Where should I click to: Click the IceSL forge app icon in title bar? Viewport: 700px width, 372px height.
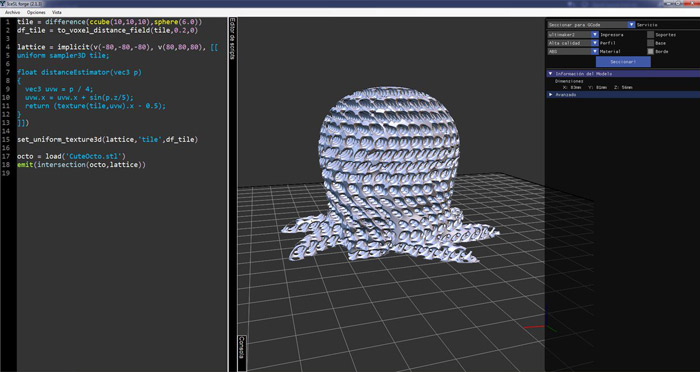click(3, 3)
